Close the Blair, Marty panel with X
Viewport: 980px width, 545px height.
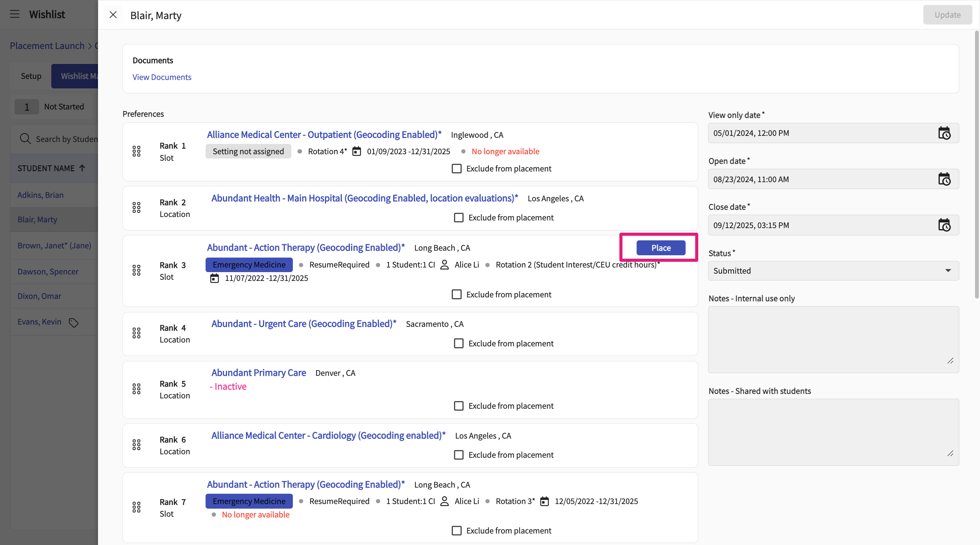pos(113,15)
